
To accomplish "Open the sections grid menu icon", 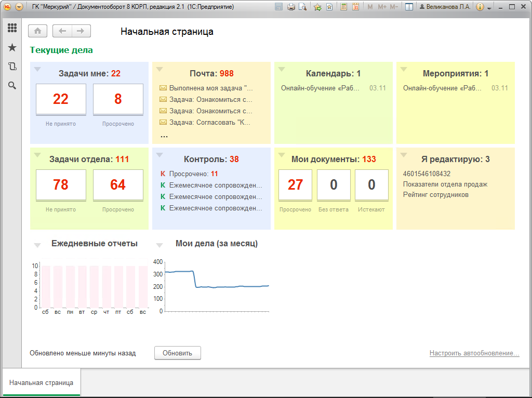I will click(x=12, y=28).
